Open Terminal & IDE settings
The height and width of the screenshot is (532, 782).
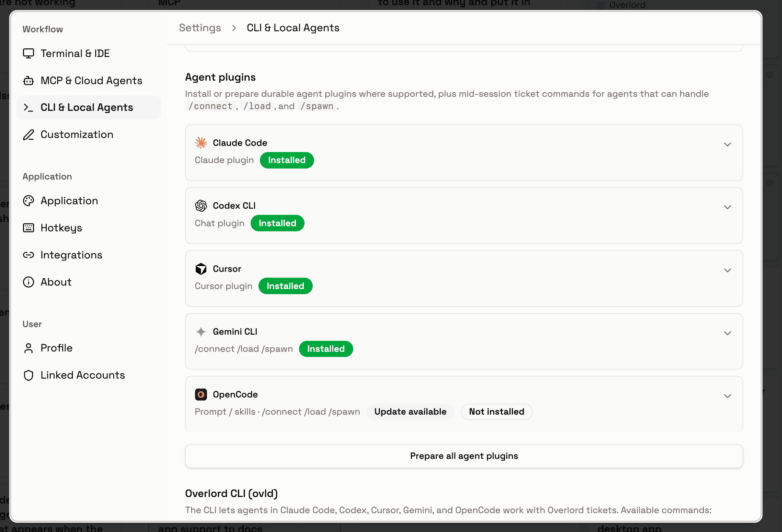coord(89,54)
